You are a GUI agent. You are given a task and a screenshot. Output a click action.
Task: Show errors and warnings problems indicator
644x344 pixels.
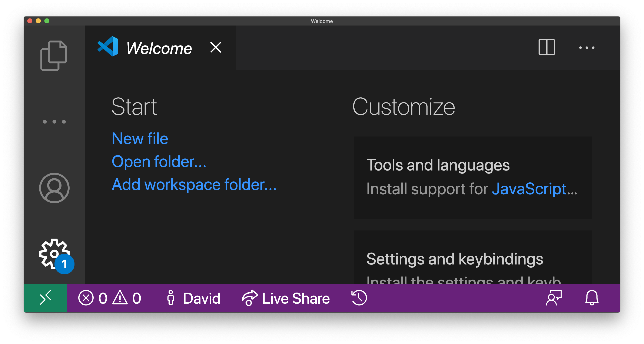click(110, 298)
